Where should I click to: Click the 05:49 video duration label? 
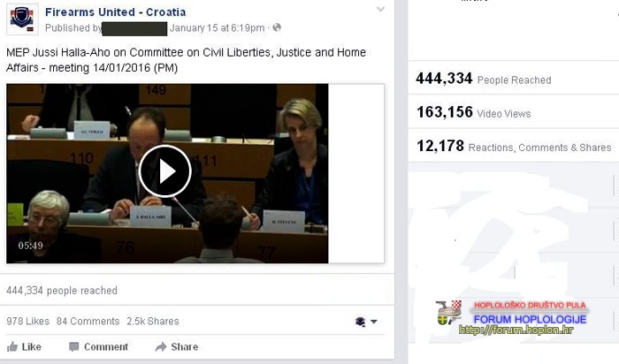[30, 246]
